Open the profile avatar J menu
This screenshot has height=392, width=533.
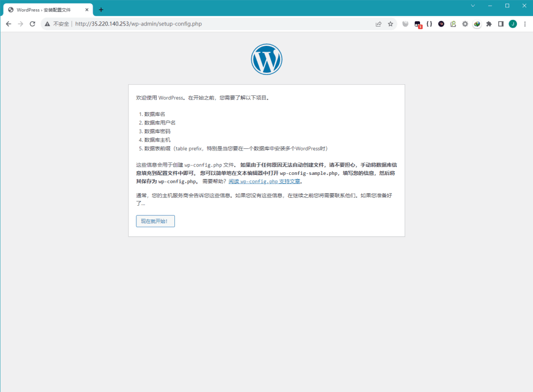click(513, 24)
